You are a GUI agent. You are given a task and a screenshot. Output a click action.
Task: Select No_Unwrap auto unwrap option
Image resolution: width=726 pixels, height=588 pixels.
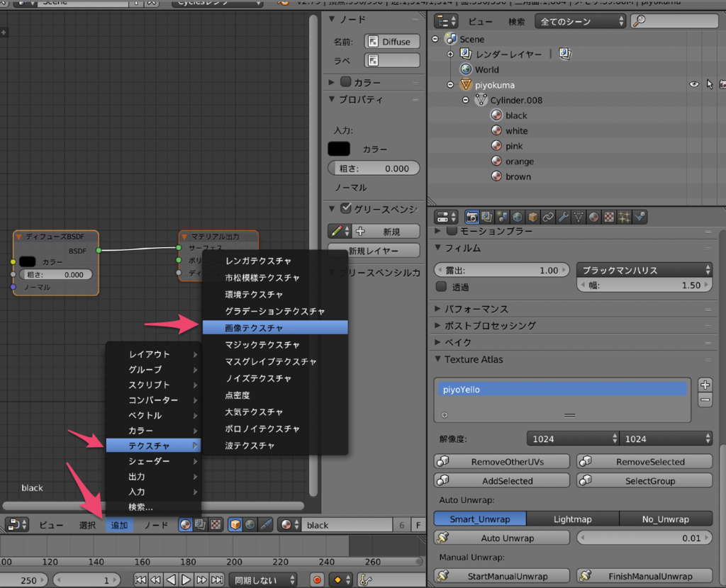tap(666, 519)
